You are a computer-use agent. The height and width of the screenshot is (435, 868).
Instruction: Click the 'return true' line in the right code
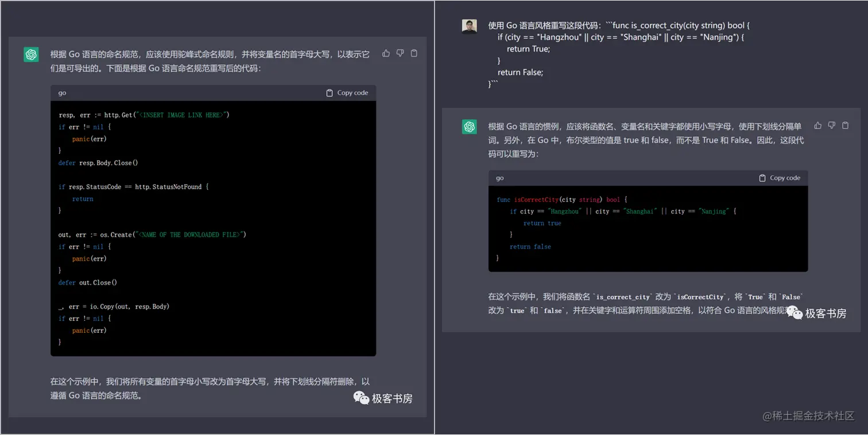point(542,223)
